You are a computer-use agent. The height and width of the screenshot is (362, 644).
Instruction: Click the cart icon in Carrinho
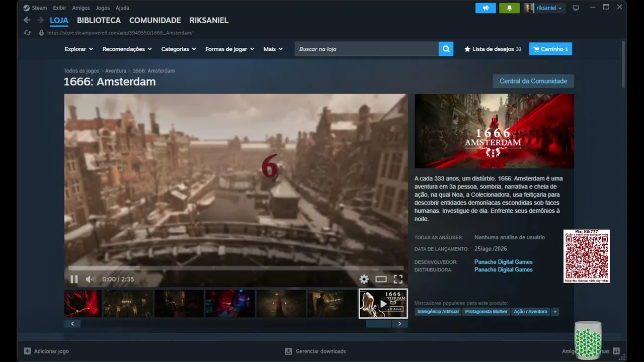pyautogui.click(x=536, y=49)
